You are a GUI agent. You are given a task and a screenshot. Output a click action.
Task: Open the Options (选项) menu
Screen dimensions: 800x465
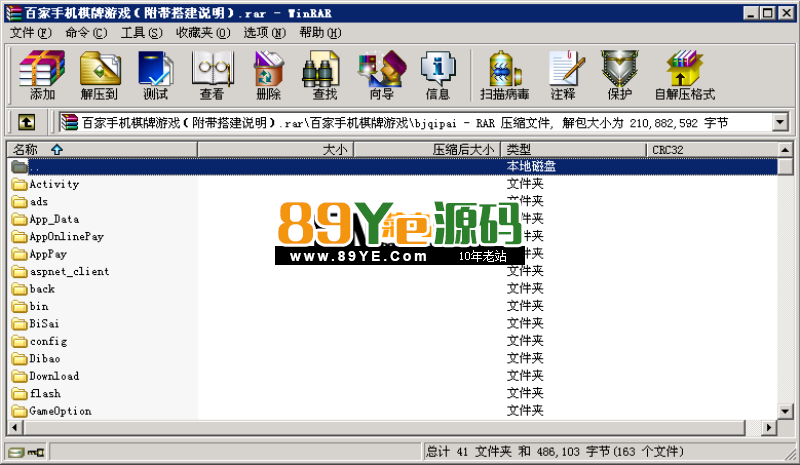(264, 33)
